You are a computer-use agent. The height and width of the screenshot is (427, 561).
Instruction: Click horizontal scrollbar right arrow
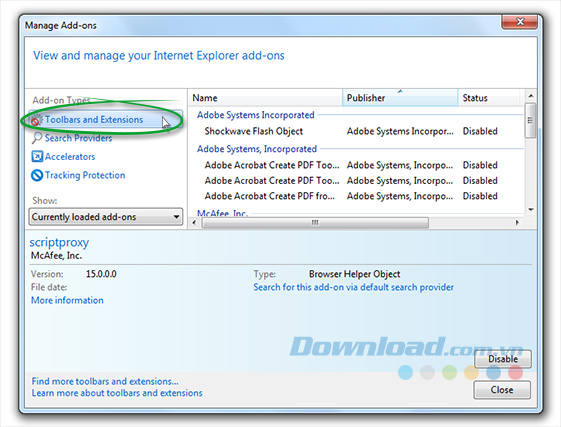pos(517,223)
